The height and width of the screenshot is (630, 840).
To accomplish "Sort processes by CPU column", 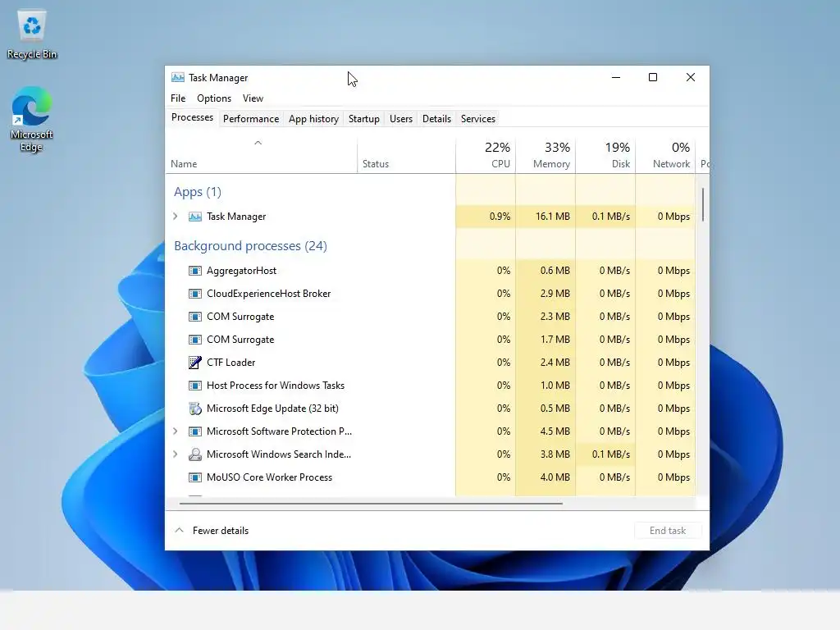I will [x=486, y=155].
